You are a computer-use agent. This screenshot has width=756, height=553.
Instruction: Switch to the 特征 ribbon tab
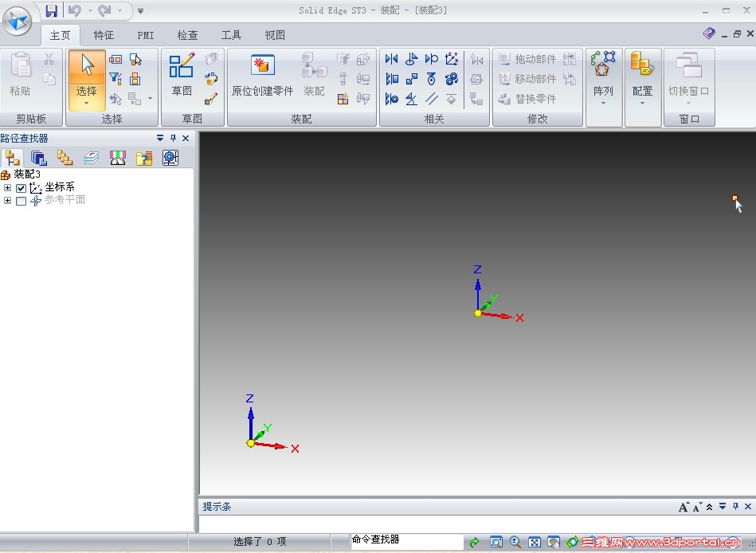point(104,35)
